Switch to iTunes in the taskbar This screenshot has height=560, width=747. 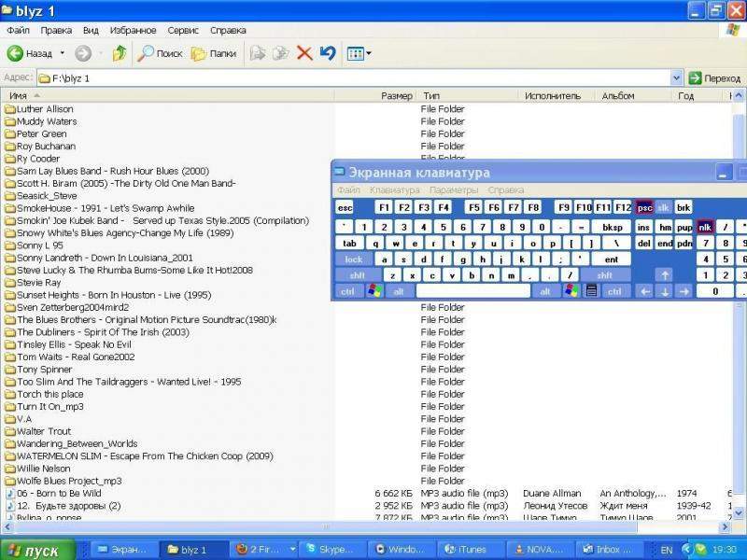click(470, 550)
